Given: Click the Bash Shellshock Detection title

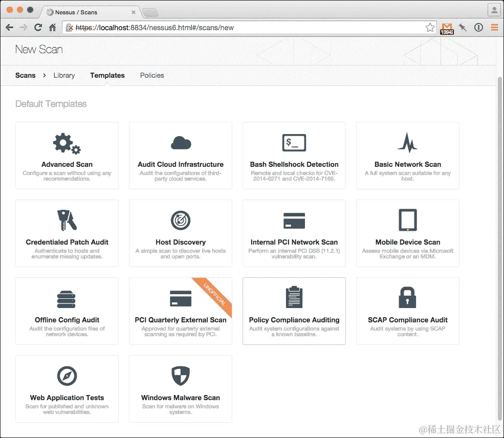Looking at the screenshot, I should 294,164.
